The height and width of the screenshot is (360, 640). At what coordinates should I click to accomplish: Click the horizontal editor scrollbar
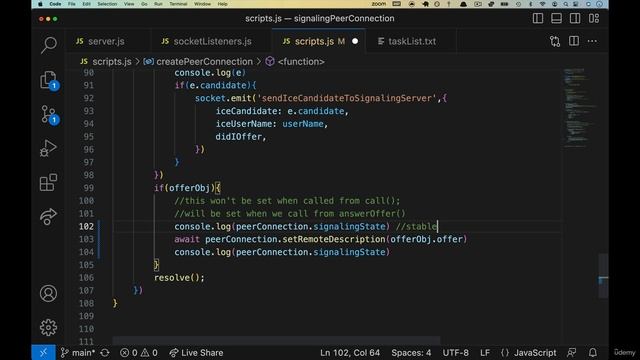pos(276,340)
